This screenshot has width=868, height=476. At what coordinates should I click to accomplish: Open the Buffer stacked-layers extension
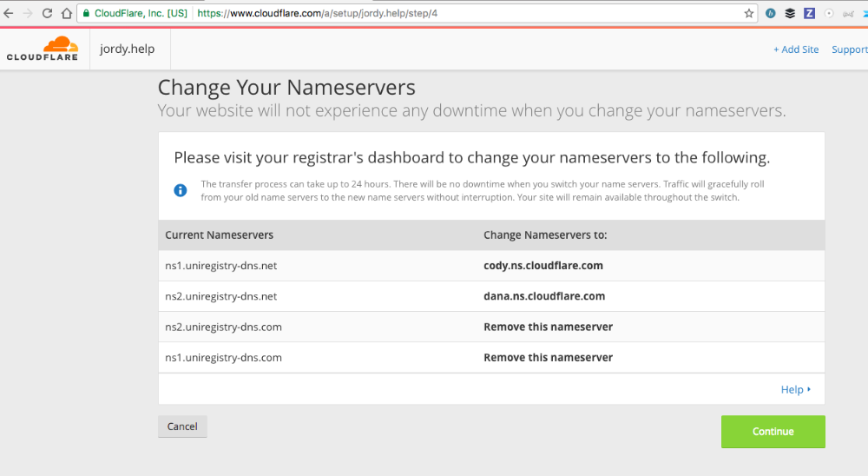(790, 13)
